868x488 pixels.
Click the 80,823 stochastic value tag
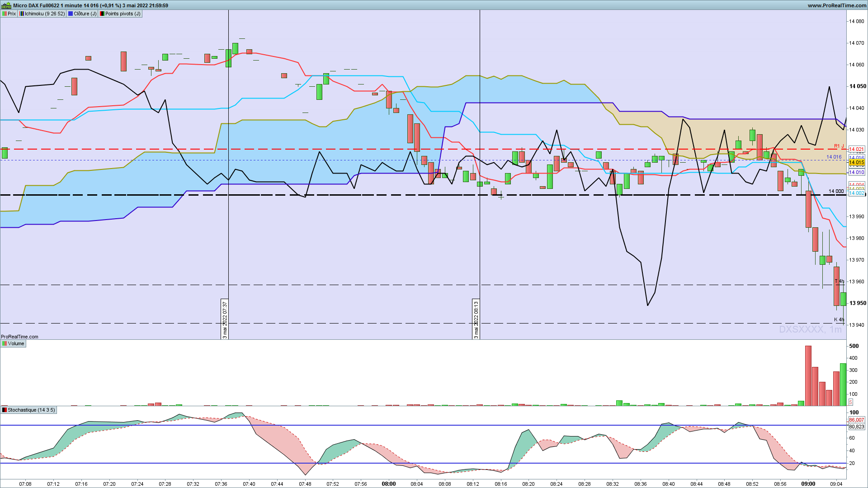857,427
